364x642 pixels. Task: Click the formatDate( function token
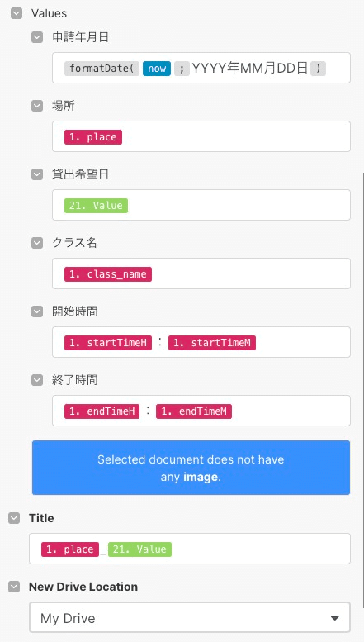pyautogui.click(x=102, y=69)
